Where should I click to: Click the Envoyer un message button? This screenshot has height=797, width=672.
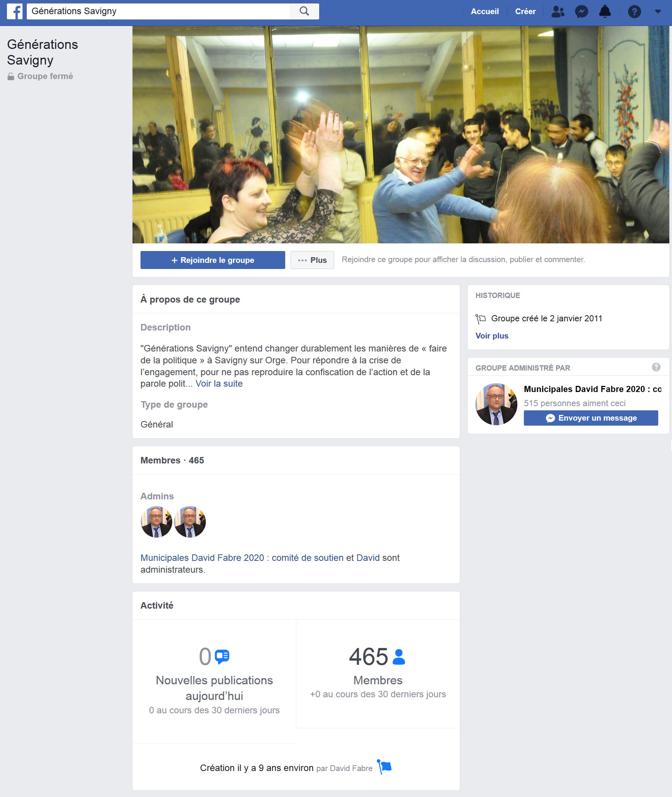pos(591,418)
